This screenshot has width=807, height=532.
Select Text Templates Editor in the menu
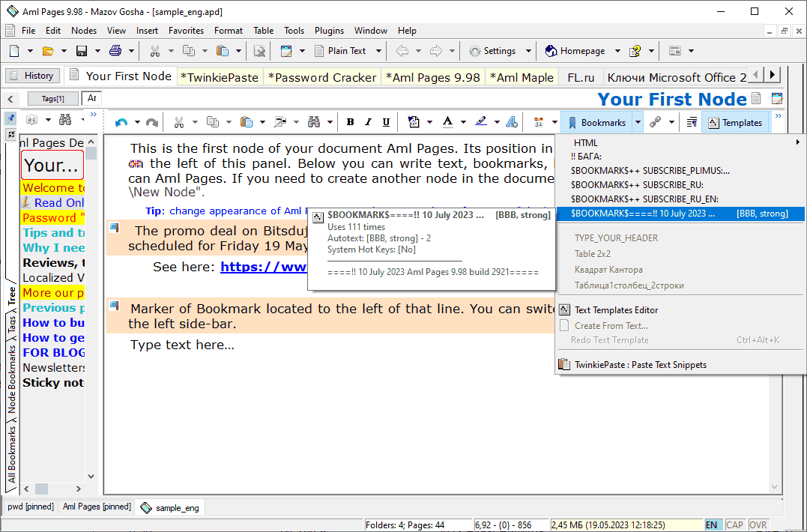point(617,309)
